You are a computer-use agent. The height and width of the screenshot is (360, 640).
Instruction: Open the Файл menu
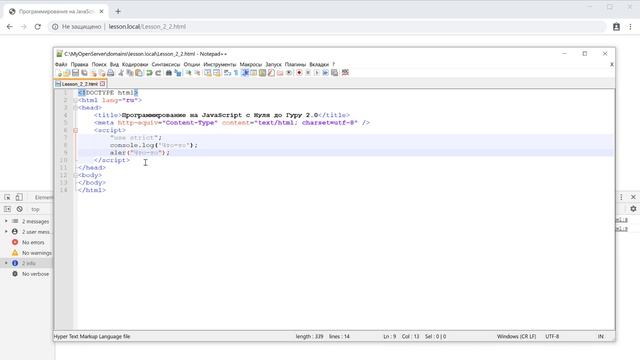tap(61, 64)
